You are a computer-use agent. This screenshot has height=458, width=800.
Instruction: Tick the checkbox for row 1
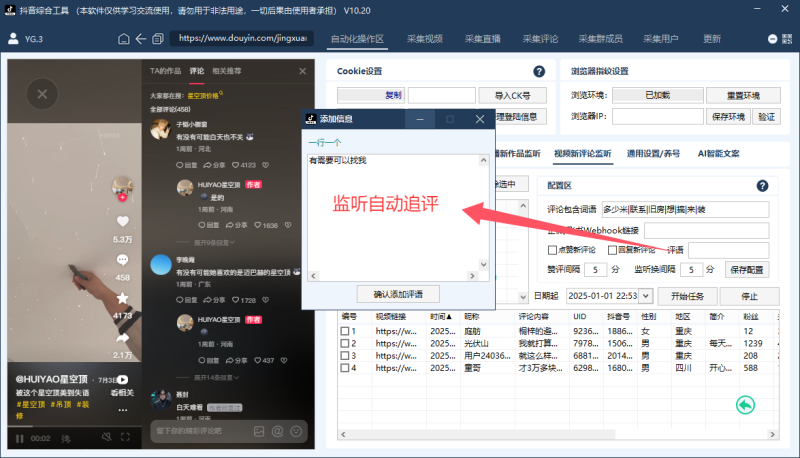pyautogui.click(x=345, y=331)
